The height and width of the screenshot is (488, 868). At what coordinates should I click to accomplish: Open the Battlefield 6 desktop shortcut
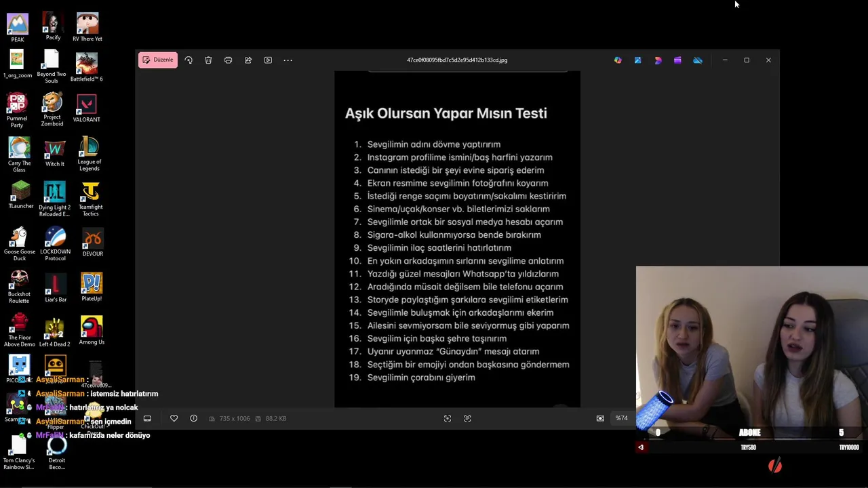(x=87, y=67)
